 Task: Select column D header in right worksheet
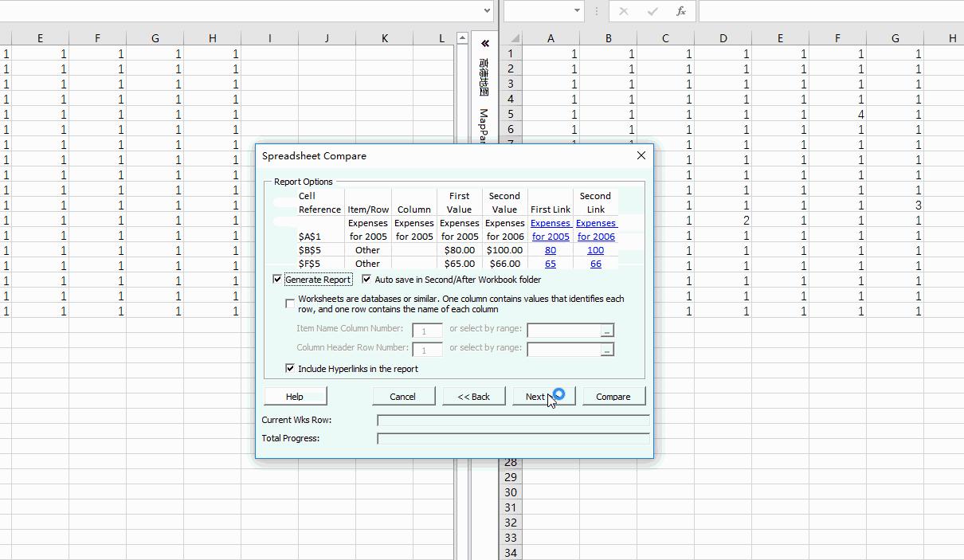coord(723,38)
